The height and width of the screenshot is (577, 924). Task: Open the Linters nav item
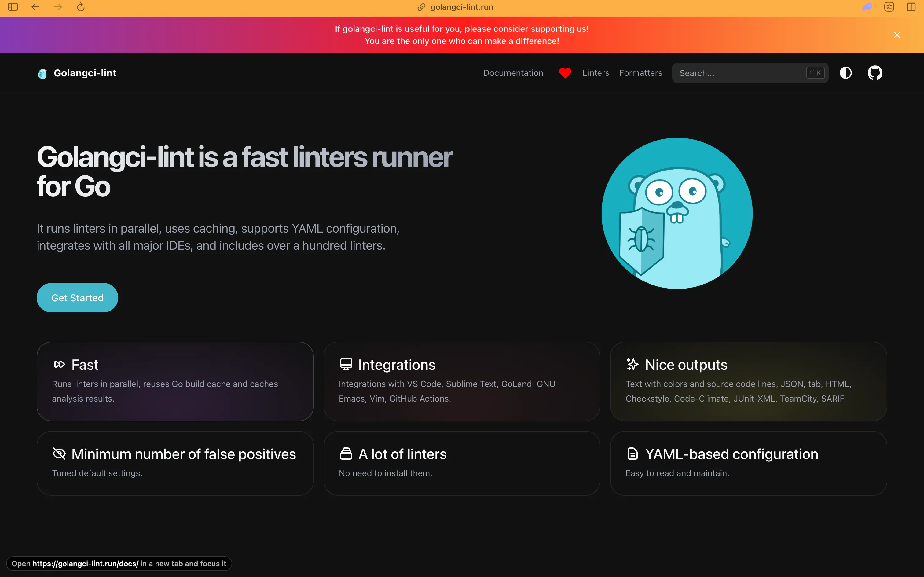(x=596, y=73)
